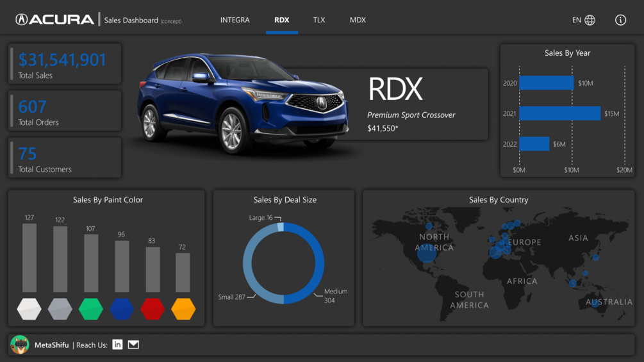Click the Sales By Deal Size title
This screenshot has height=362, width=644.
click(x=285, y=200)
